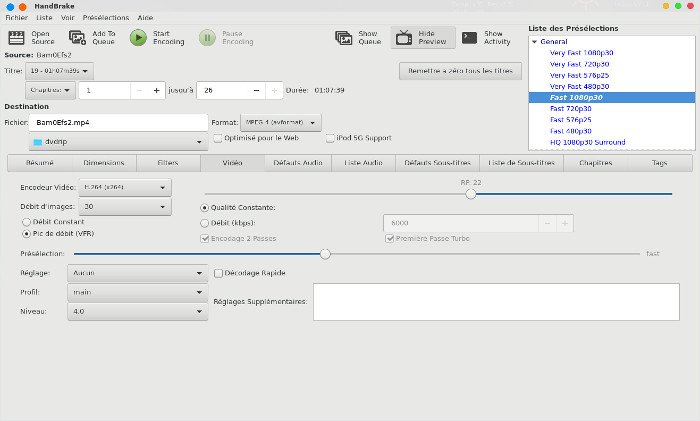
Task: Click the Add To Queue icon
Action: point(76,38)
